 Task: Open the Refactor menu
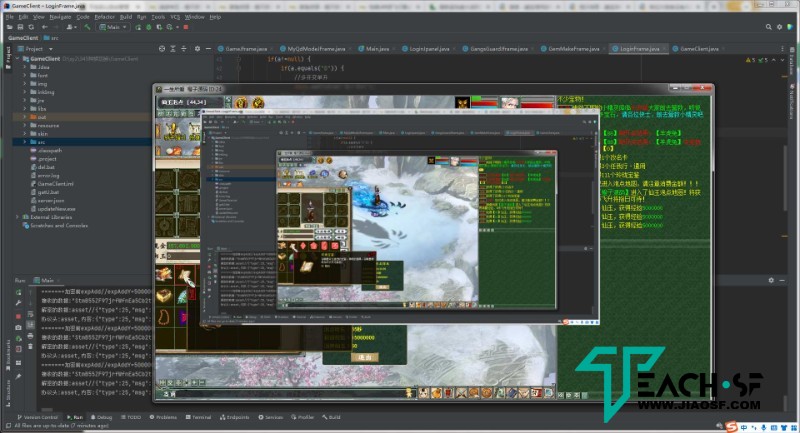[x=105, y=17]
